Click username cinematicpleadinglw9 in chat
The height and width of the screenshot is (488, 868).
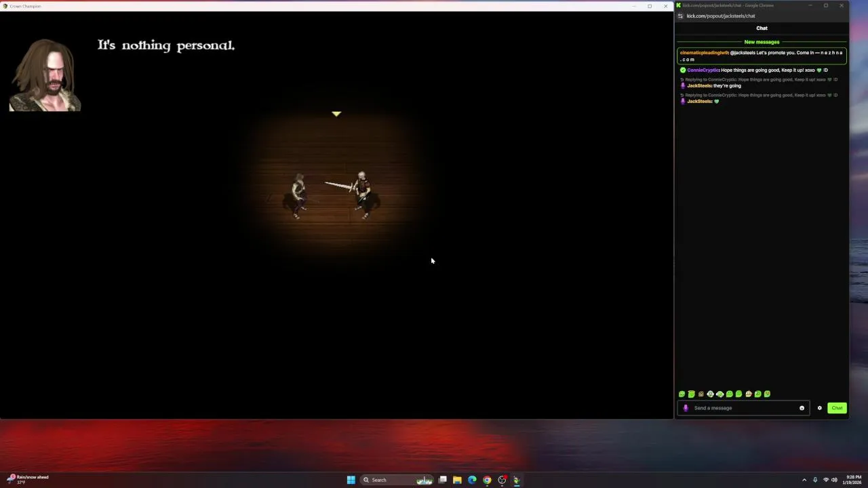(x=704, y=53)
